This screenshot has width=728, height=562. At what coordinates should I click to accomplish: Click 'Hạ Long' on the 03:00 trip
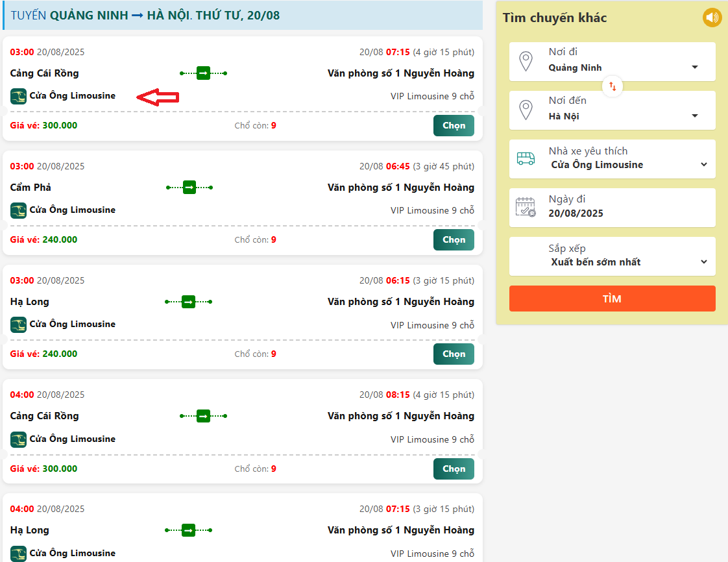click(x=30, y=302)
